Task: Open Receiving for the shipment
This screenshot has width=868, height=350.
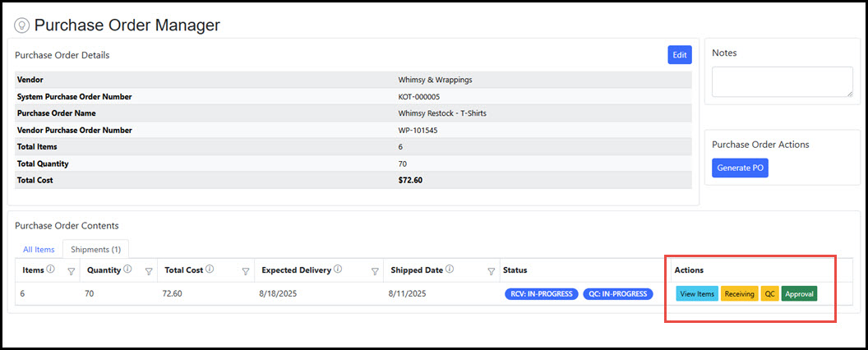Action: (x=740, y=294)
